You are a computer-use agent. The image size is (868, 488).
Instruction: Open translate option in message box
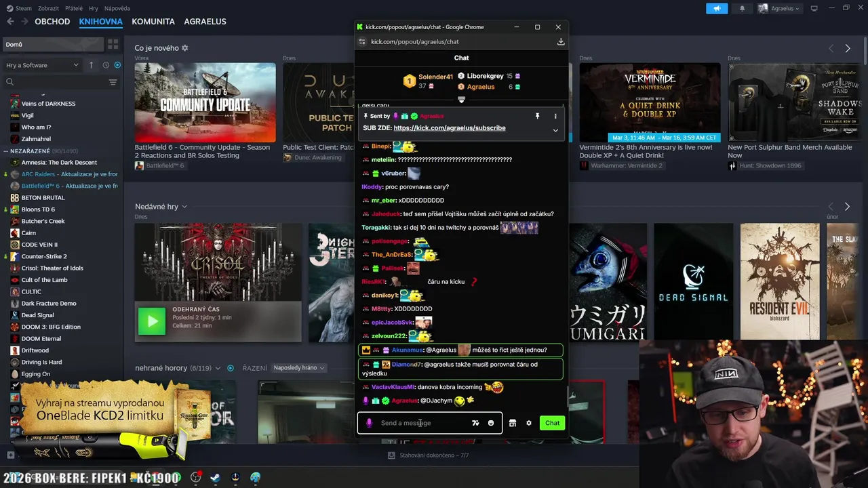(475, 423)
